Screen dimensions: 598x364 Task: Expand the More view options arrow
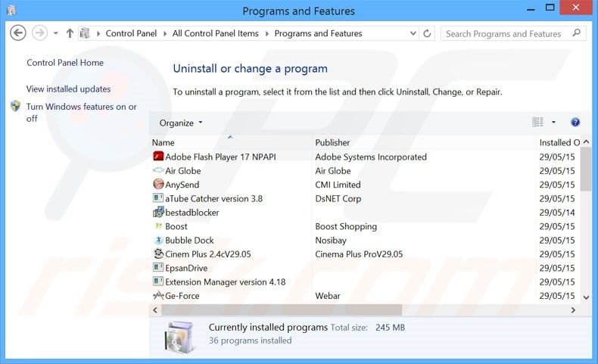click(553, 122)
